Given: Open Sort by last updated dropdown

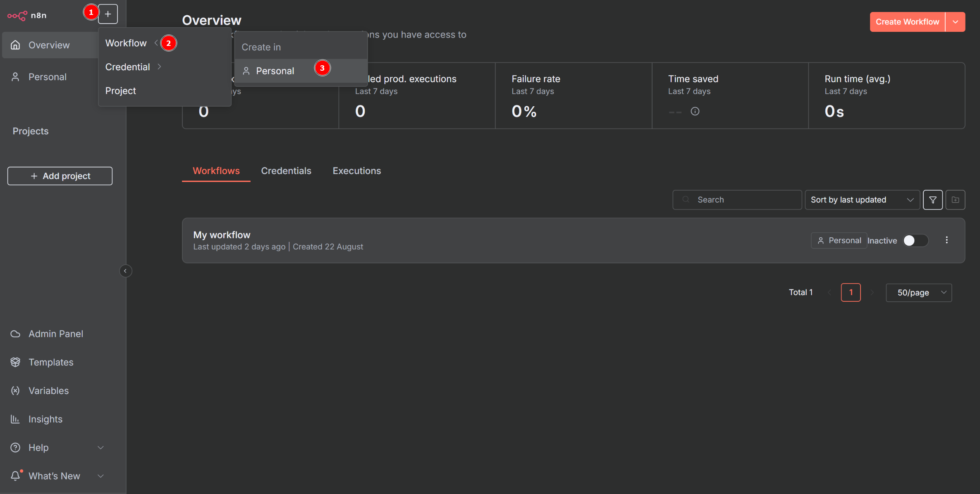Looking at the screenshot, I should (862, 200).
